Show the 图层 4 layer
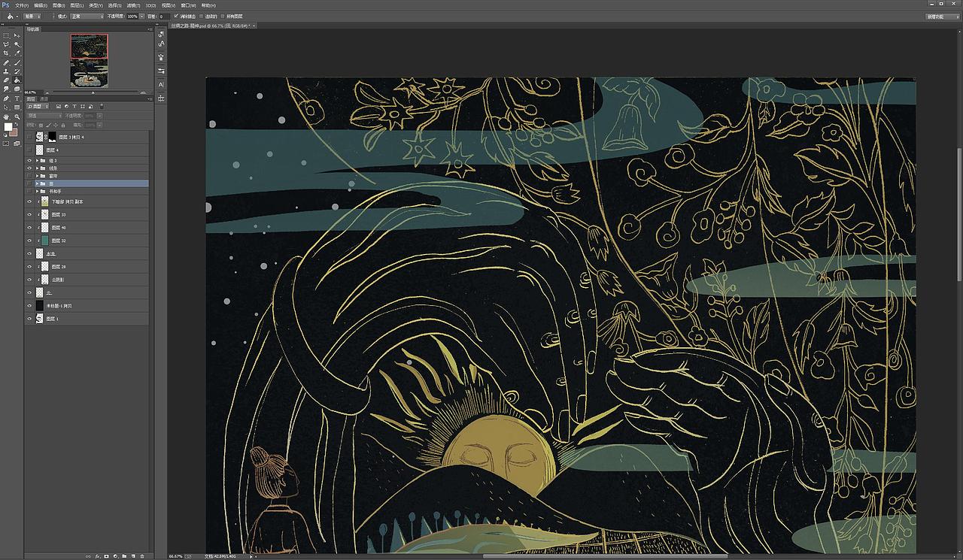The width and height of the screenshot is (963, 560). pos(29,150)
